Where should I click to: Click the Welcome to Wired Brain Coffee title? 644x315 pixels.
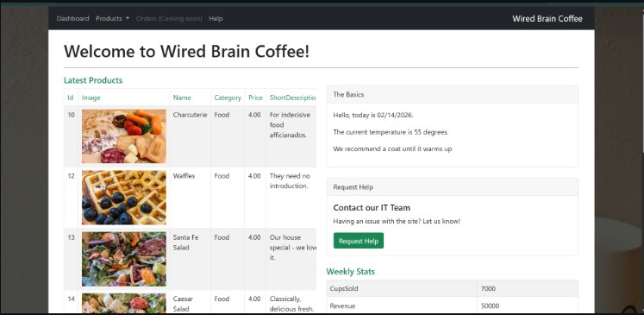coord(186,52)
